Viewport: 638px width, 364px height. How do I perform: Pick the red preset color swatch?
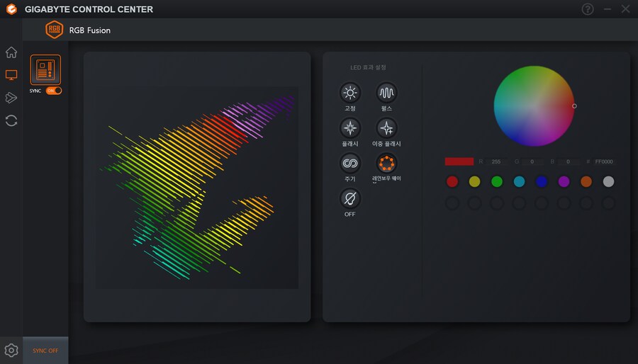click(452, 182)
